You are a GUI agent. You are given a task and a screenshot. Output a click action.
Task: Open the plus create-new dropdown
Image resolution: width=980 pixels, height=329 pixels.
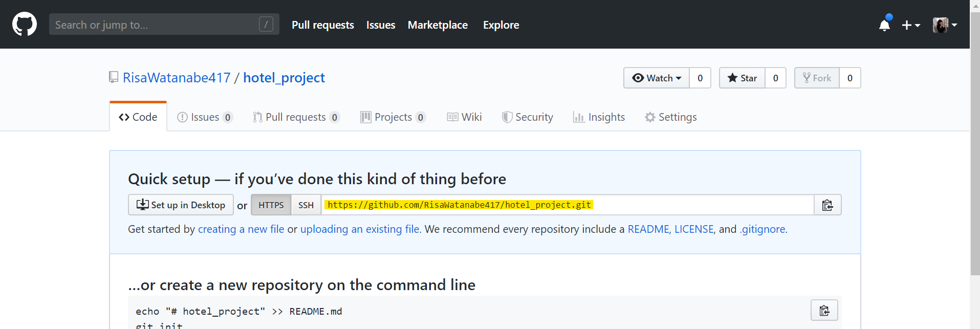click(910, 25)
